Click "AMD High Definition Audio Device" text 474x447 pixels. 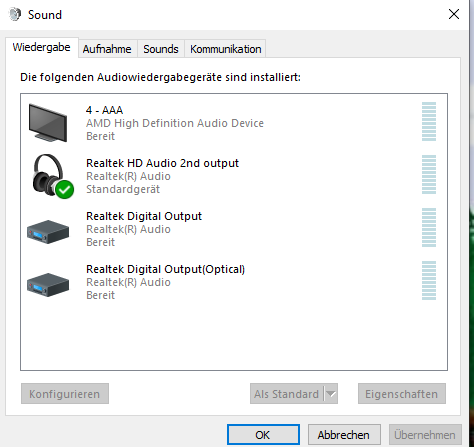click(x=175, y=123)
